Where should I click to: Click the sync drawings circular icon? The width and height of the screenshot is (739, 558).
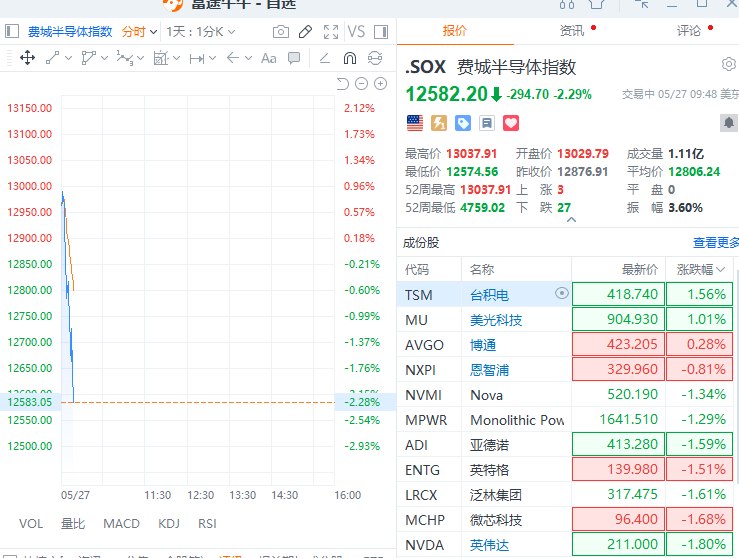[375, 58]
